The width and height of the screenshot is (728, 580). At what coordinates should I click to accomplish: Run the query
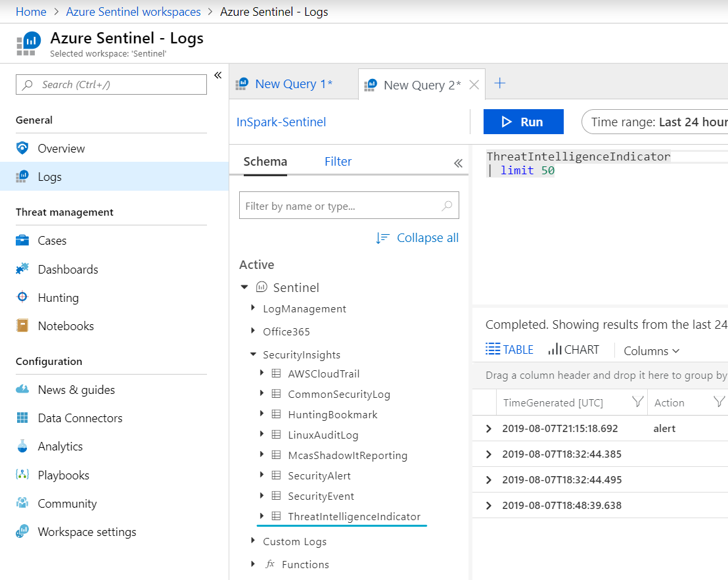(523, 122)
